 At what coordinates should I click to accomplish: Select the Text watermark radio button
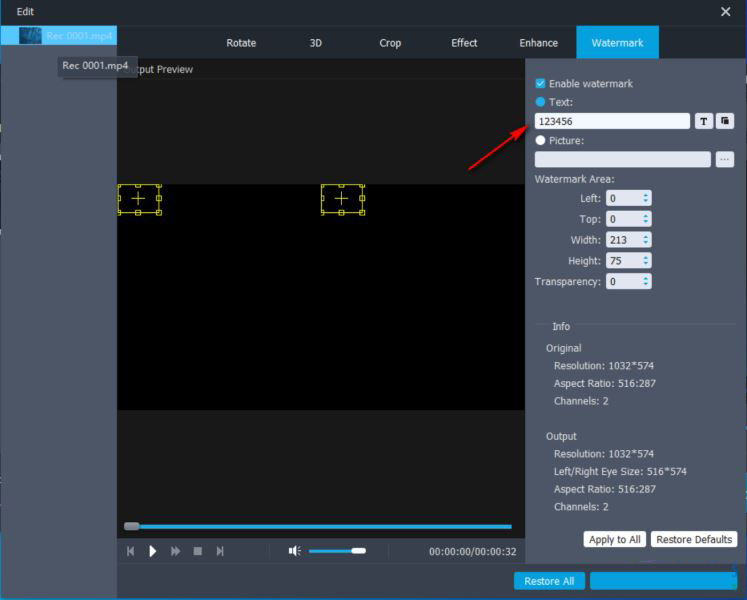click(x=540, y=102)
